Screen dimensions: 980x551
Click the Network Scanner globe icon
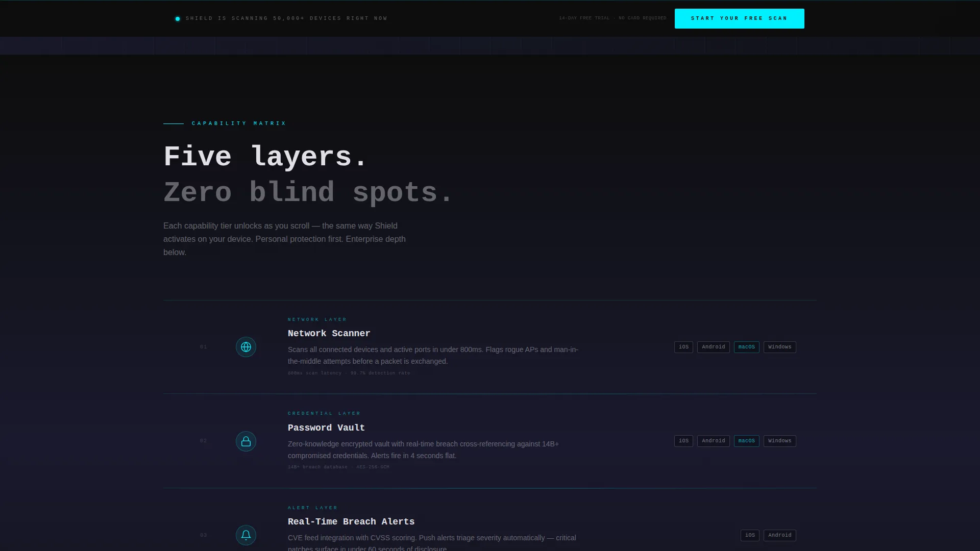click(x=246, y=347)
